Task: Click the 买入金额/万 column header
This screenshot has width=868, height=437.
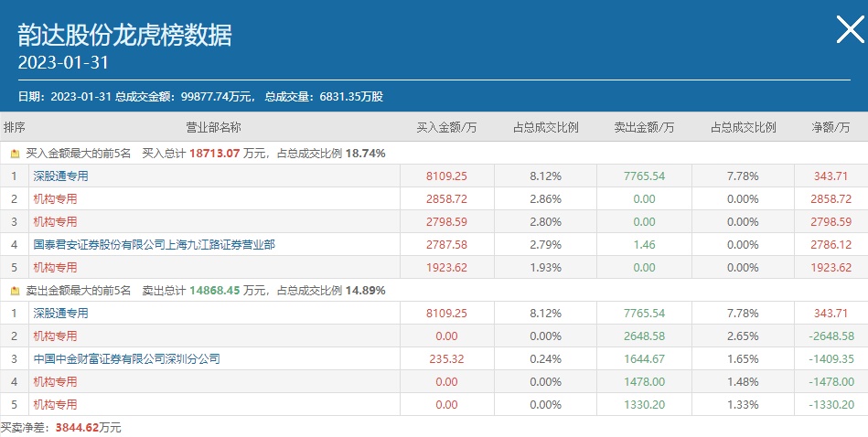Action: [446, 127]
